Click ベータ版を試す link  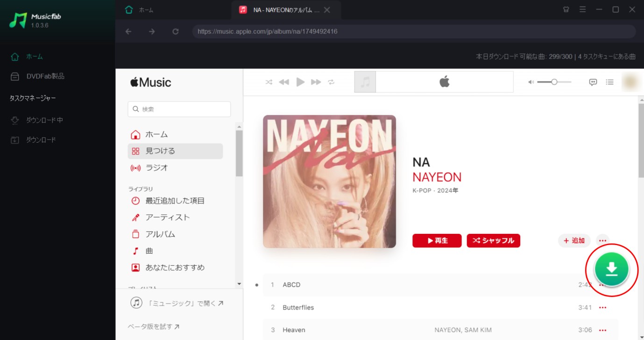[154, 327]
